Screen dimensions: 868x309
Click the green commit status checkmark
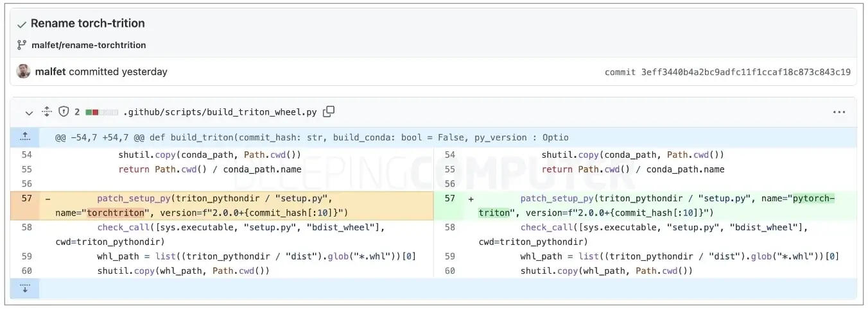(22, 24)
